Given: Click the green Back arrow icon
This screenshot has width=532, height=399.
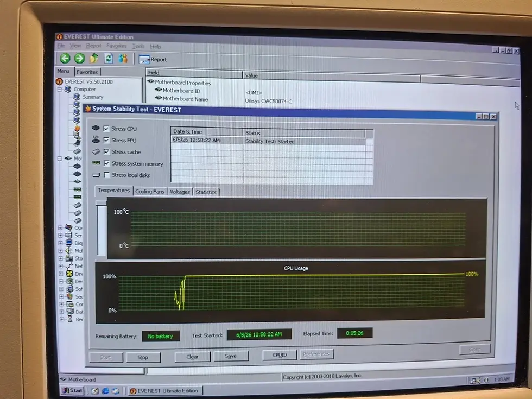Looking at the screenshot, I should [65, 59].
